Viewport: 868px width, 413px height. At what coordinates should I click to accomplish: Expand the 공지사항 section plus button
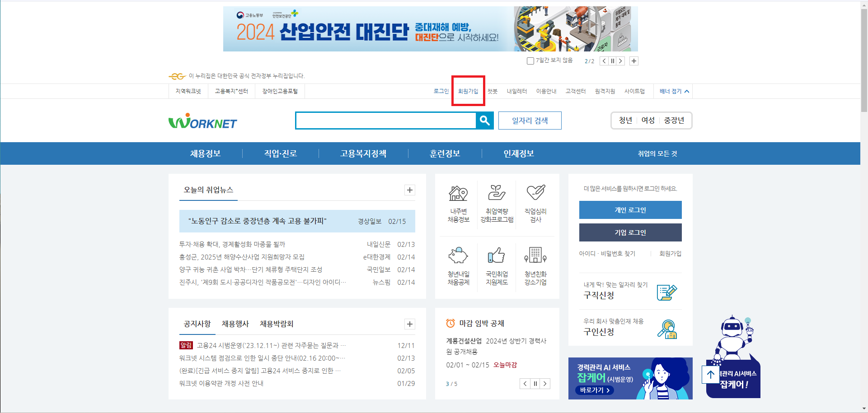coord(410,324)
